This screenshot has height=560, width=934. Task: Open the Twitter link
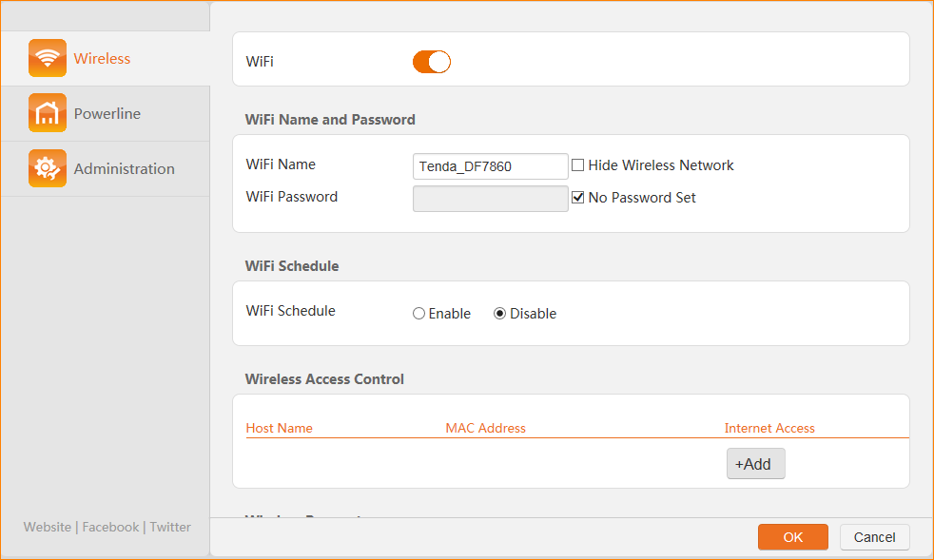(x=170, y=527)
